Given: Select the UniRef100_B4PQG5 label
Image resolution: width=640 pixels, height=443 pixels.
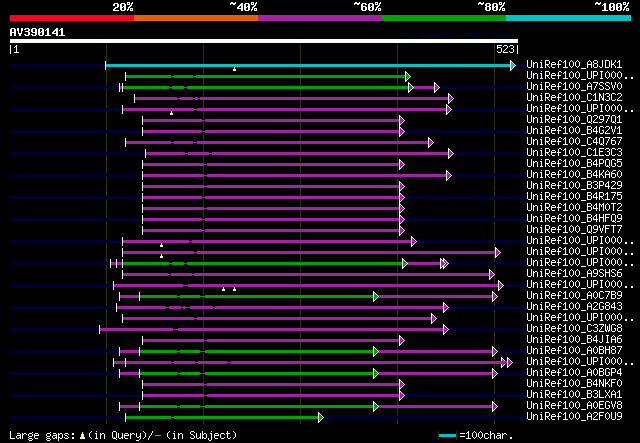Looking at the screenshot, I should tap(574, 163).
